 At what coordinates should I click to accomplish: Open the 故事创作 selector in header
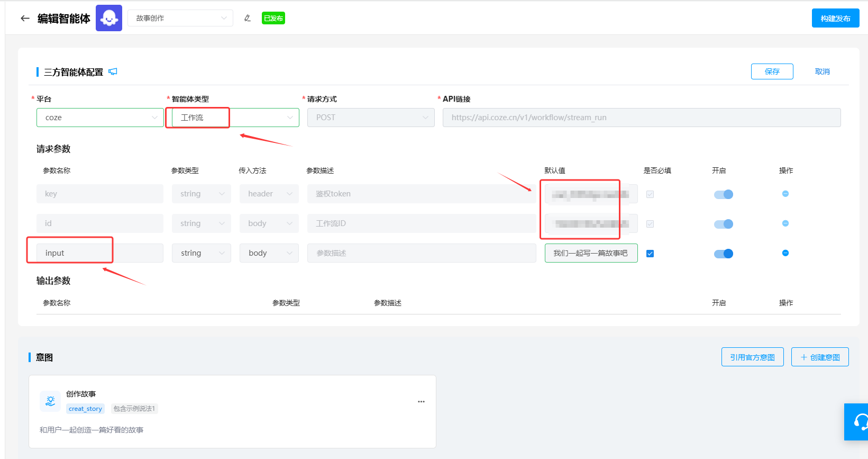[x=180, y=18]
